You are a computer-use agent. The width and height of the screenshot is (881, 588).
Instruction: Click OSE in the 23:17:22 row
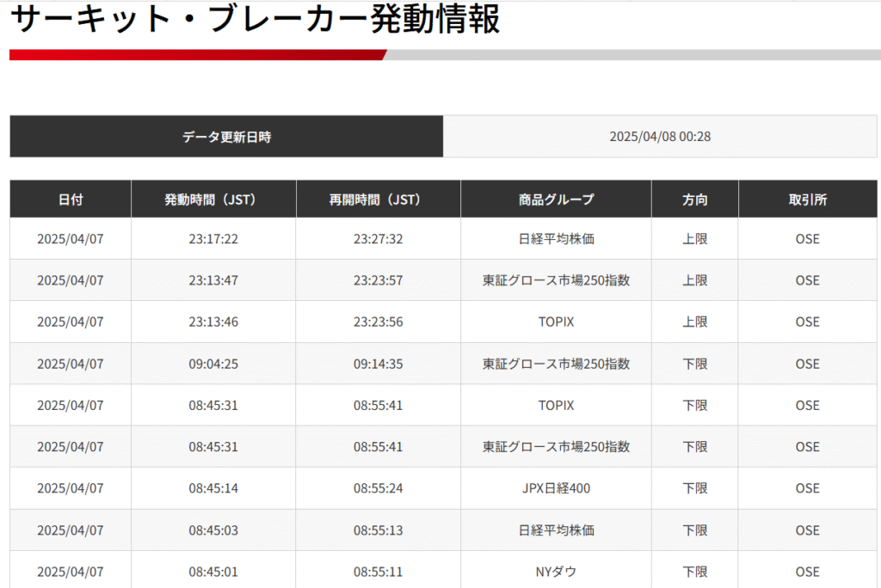pyautogui.click(x=807, y=239)
